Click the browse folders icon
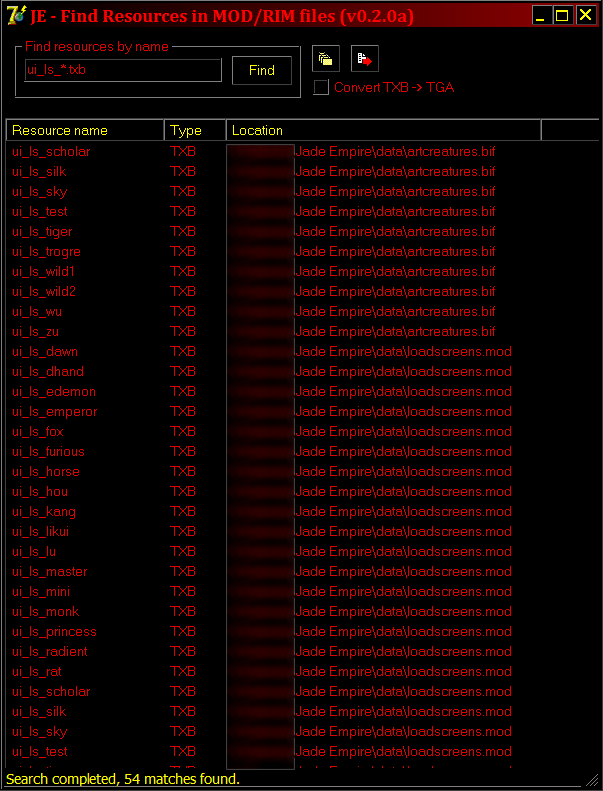This screenshot has height=791, width=603. 325,59
